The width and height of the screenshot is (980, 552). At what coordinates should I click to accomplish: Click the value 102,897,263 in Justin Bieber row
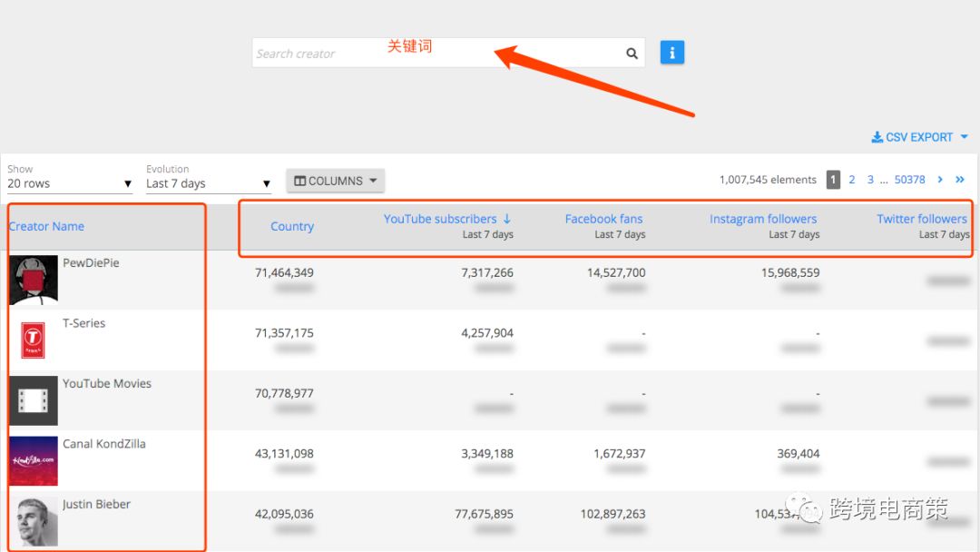pyautogui.click(x=613, y=514)
